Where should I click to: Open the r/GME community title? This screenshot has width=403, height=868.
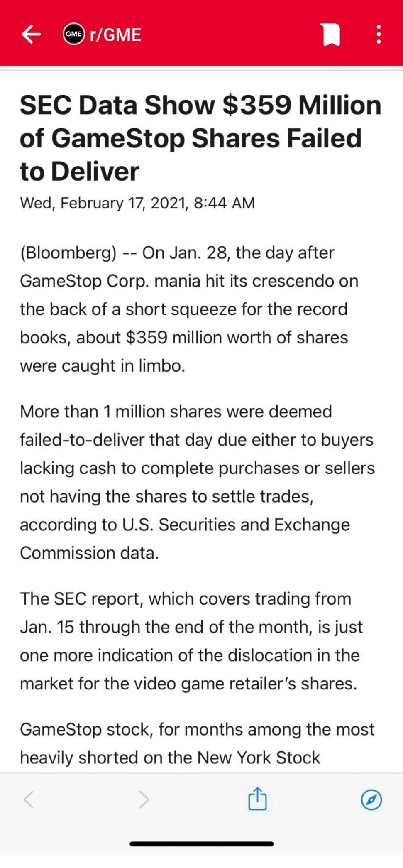(115, 34)
